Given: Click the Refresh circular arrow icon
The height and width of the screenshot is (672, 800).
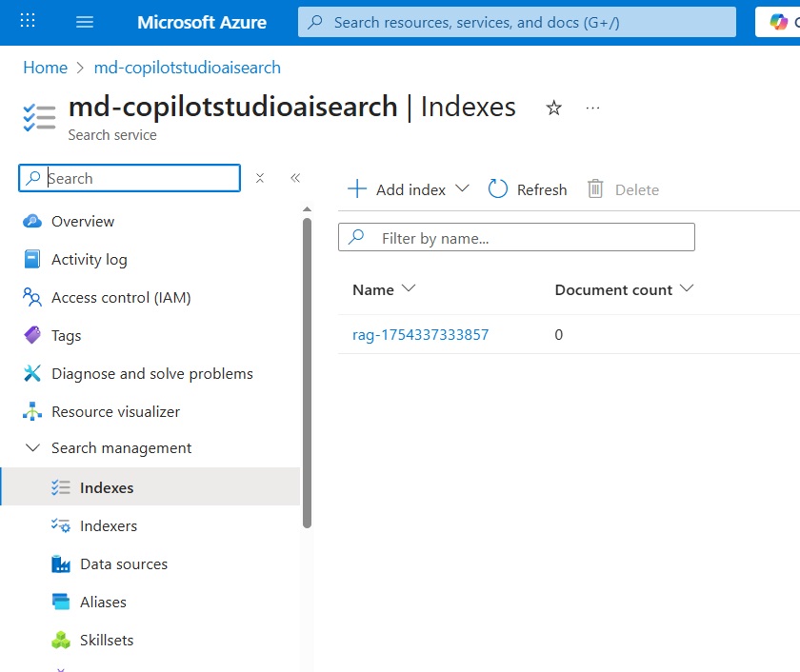Looking at the screenshot, I should (497, 188).
